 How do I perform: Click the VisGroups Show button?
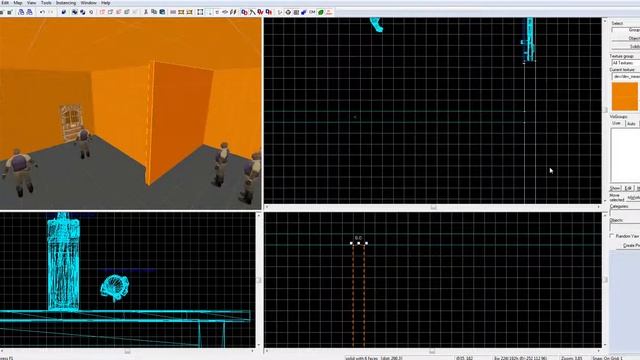(x=615, y=188)
